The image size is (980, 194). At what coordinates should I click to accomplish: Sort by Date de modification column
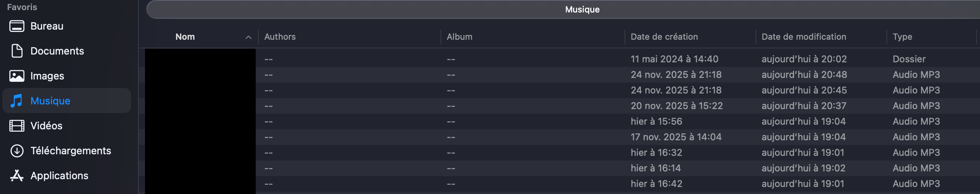pos(803,37)
